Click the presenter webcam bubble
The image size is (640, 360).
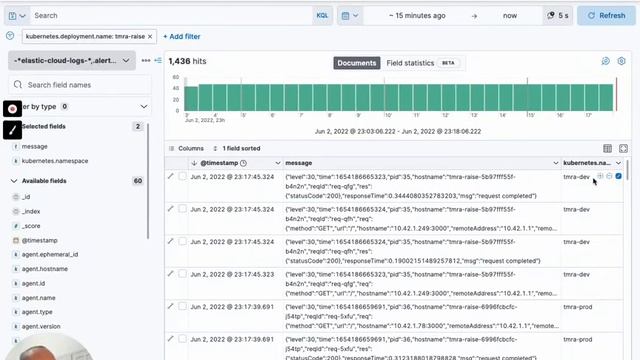coord(50,347)
